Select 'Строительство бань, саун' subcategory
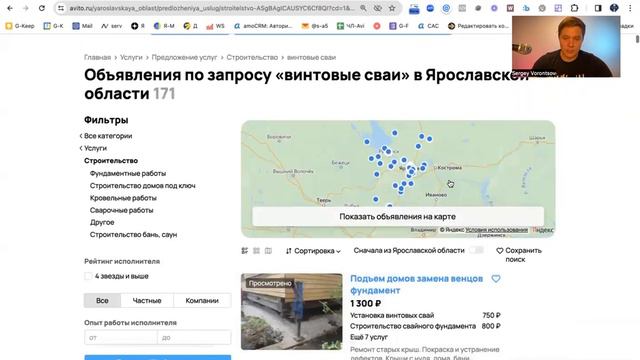Viewport: 640px width, 360px height. (x=133, y=235)
